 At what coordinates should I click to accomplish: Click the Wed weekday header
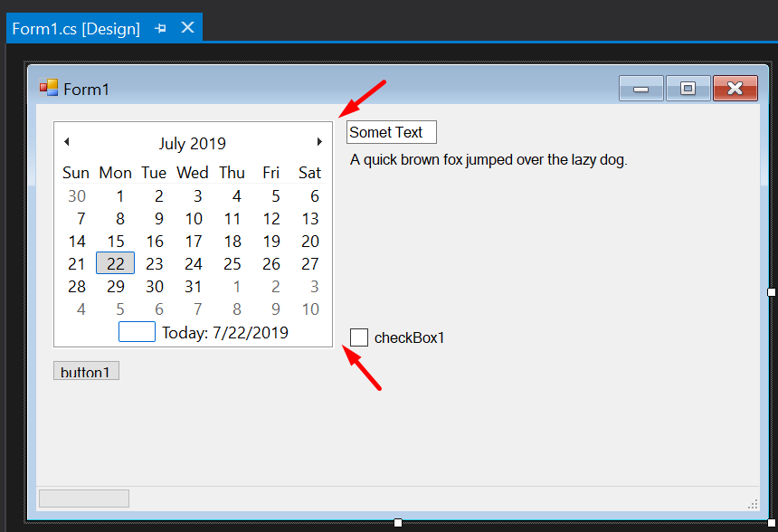tap(193, 173)
